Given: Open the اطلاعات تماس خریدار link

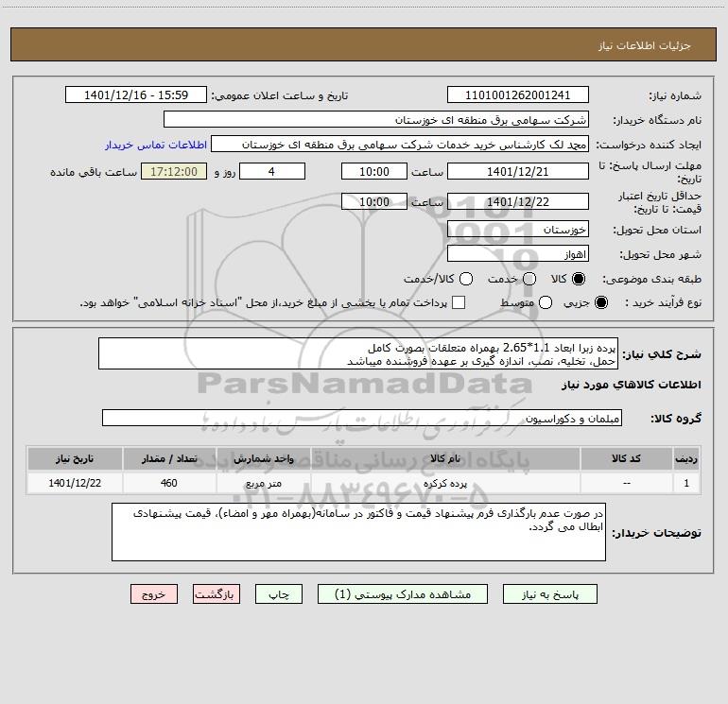Looking at the screenshot, I should pyautogui.click(x=156, y=145).
